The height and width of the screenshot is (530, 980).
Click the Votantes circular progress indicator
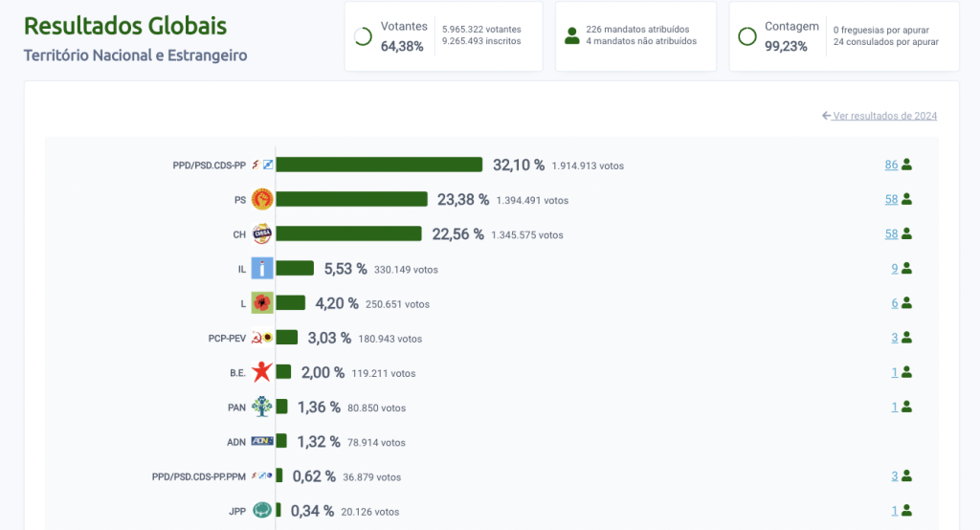[363, 37]
